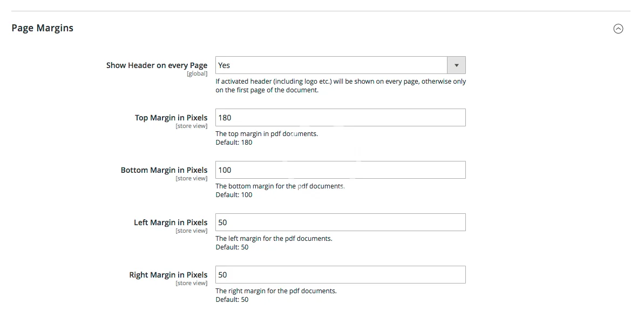Click the Right Margin in Pixels label

tap(168, 275)
